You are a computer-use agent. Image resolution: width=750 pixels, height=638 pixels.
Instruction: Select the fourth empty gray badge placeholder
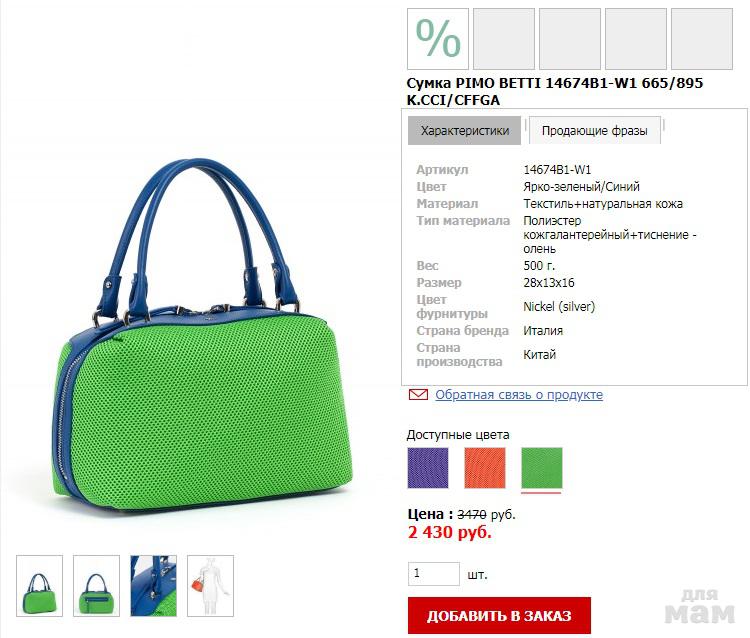[x=636, y=39]
